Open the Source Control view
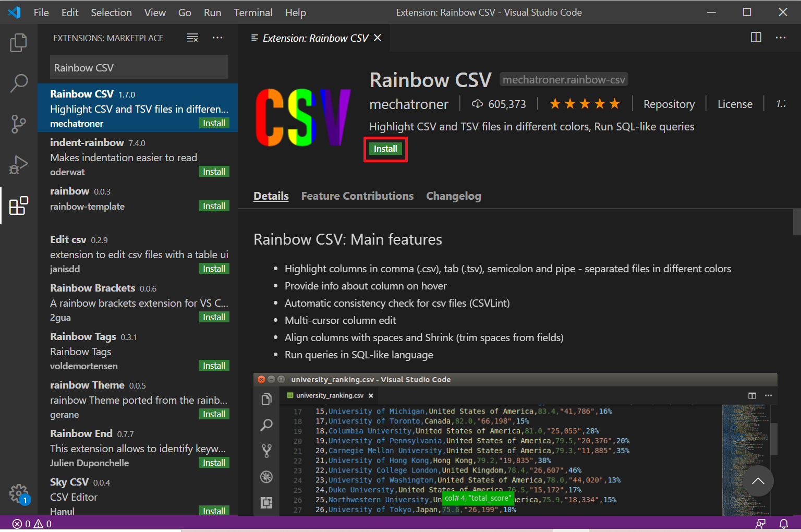Screen dimensions: 801x532 18,124
